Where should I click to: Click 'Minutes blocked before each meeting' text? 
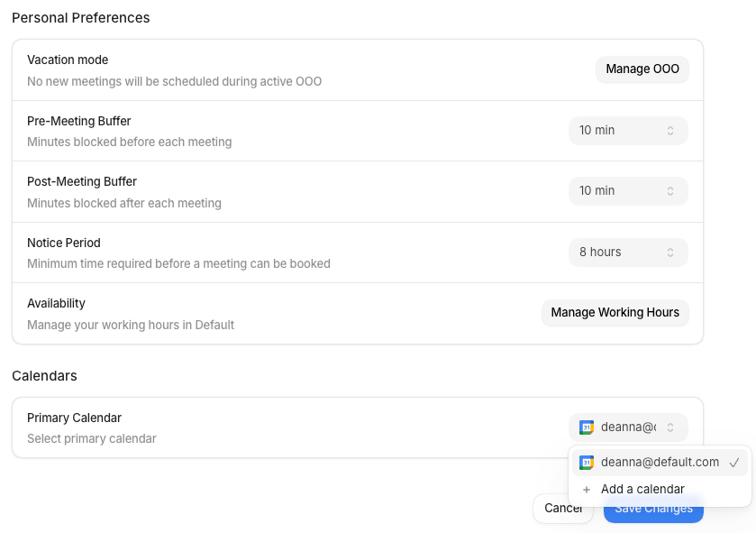pos(129,142)
